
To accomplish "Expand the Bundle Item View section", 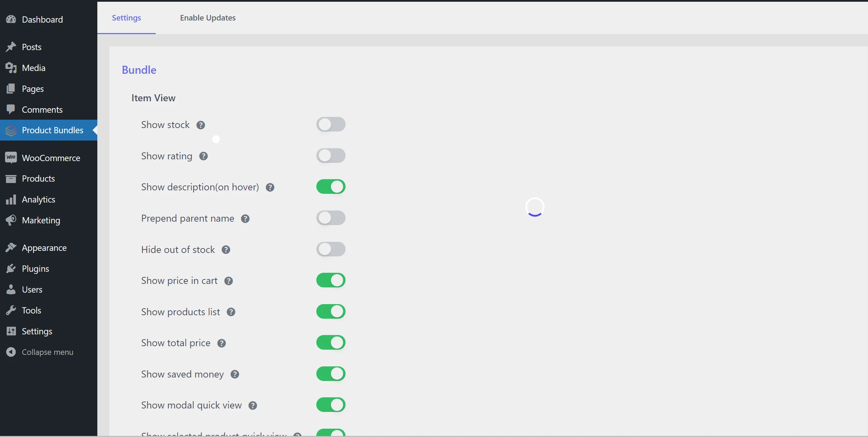I will pyautogui.click(x=154, y=97).
